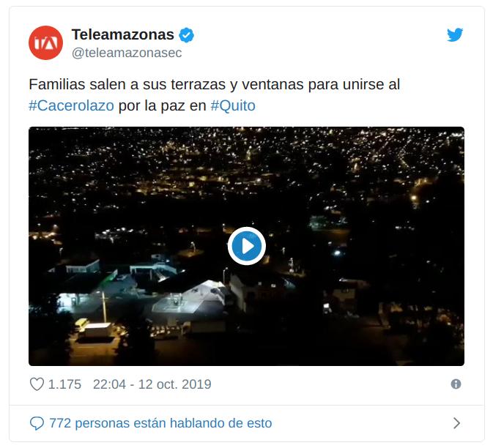Play the embedded Quito video
Viewport: 493px width, 448px height.
coord(246,246)
